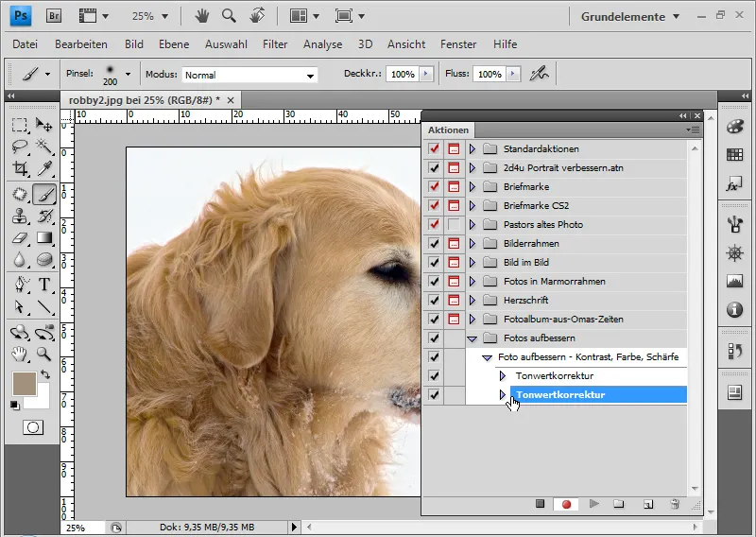Viewport: 756px width, 537px height.
Task: Select the Move tool
Action: pyautogui.click(x=44, y=125)
